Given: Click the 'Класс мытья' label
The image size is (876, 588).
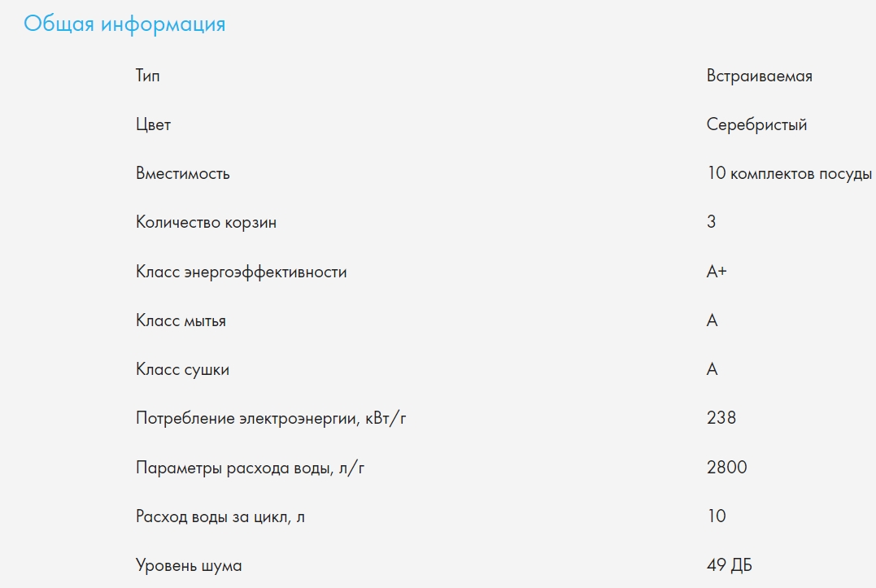Looking at the screenshot, I should [181, 321].
